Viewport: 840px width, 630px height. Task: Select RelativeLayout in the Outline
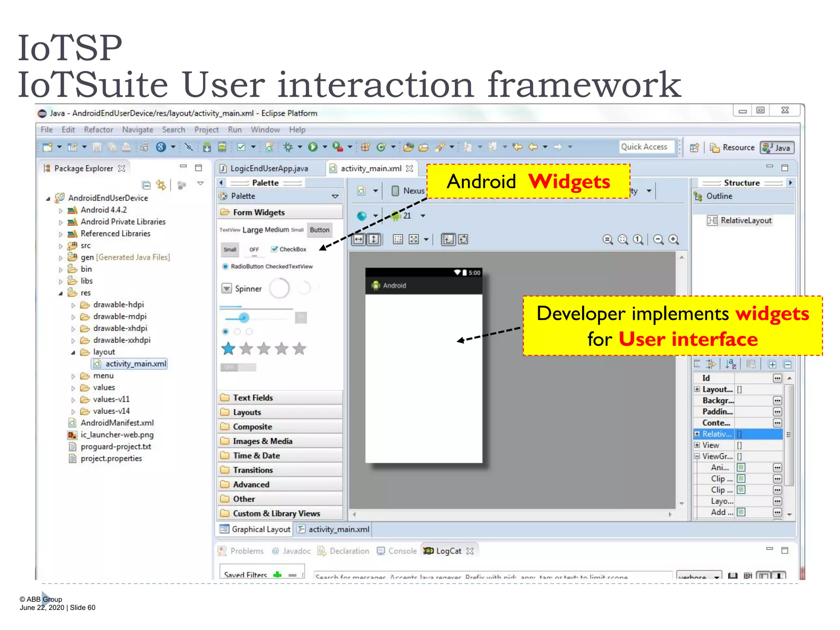740,221
